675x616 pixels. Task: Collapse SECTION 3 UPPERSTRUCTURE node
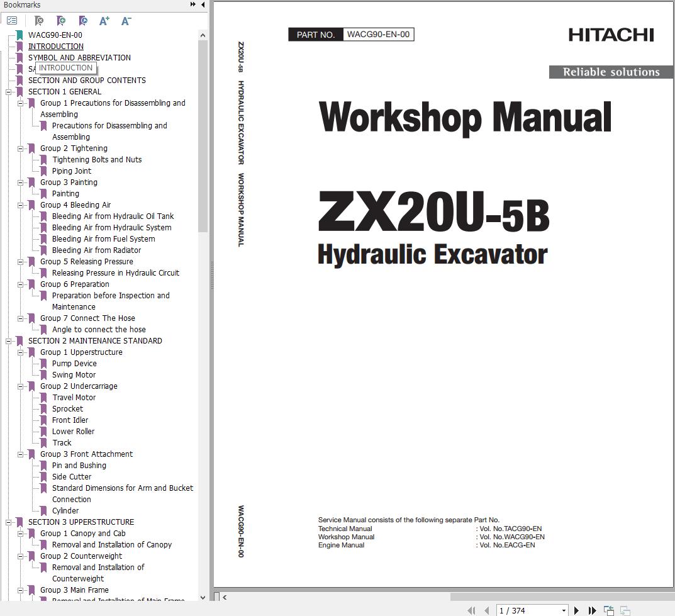coord(8,522)
